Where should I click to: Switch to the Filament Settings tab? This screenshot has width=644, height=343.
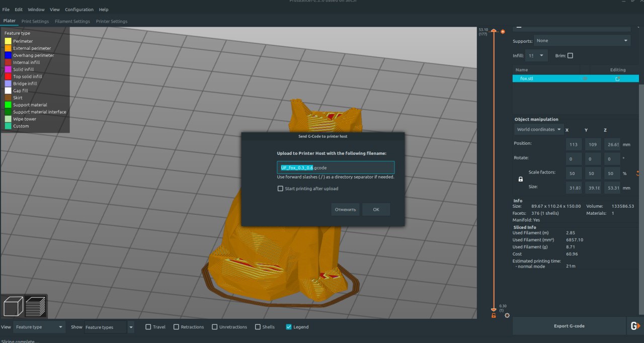[72, 21]
